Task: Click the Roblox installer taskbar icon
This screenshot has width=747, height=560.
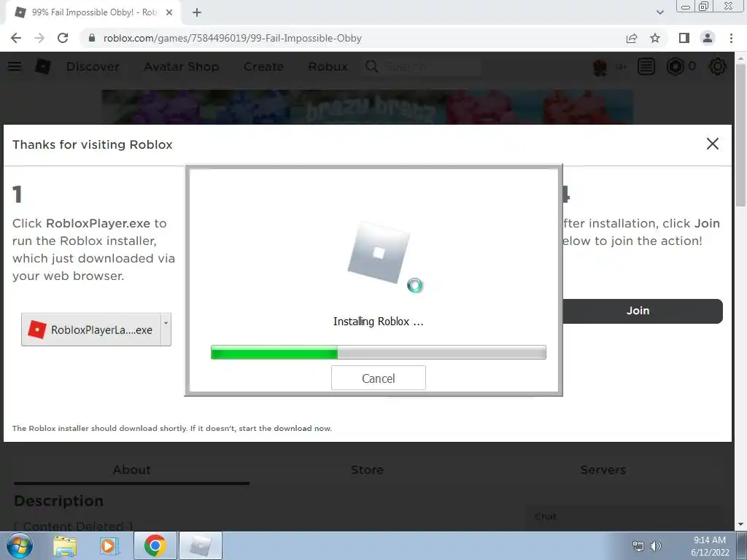Action: (201, 545)
